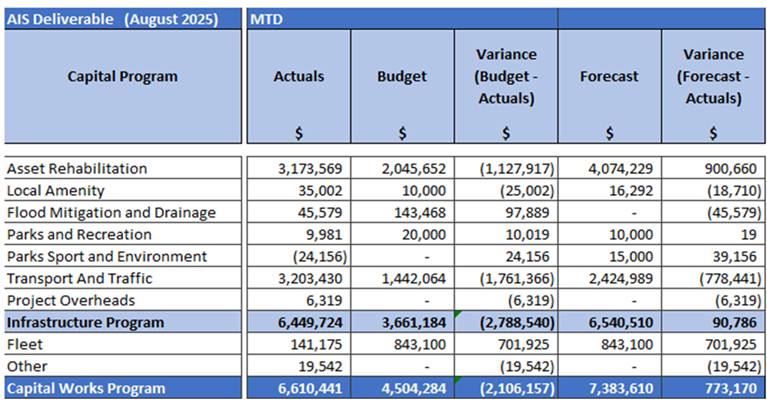Click Capital Works Program actuals 6,610,441
The width and height of the screenshot is (767, 403).
pyautogui.click(x=299, y=388)
